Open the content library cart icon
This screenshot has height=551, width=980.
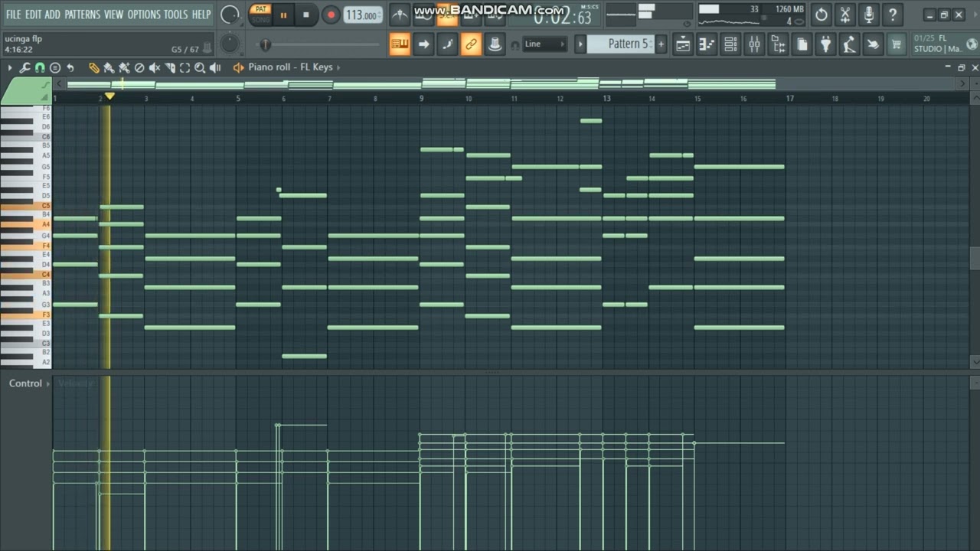[896, 44]
